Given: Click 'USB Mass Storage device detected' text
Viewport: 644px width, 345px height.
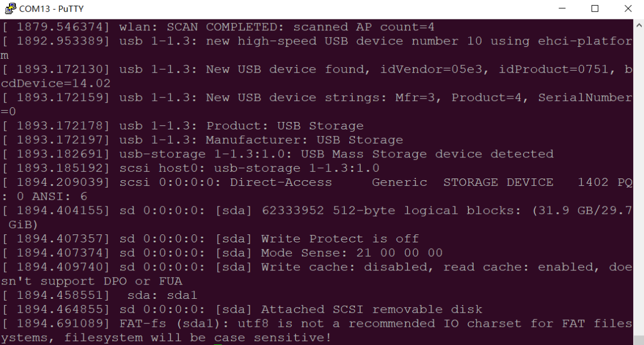Looking at the screenshot, I should click(427, 154).
